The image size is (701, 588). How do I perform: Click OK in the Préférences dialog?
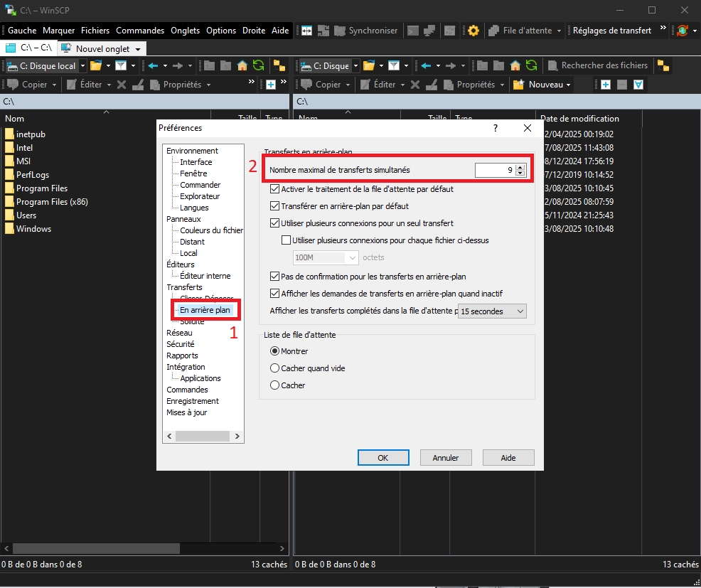click(383, 457)
